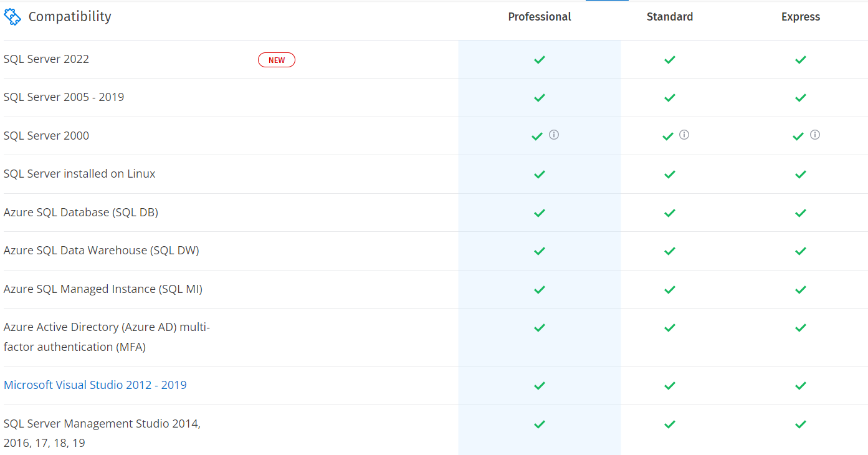Click the Azure SQL Database (SQL DB) label
Image resolution: width=868 pixels, height=455 pixels.
point(81,213)
